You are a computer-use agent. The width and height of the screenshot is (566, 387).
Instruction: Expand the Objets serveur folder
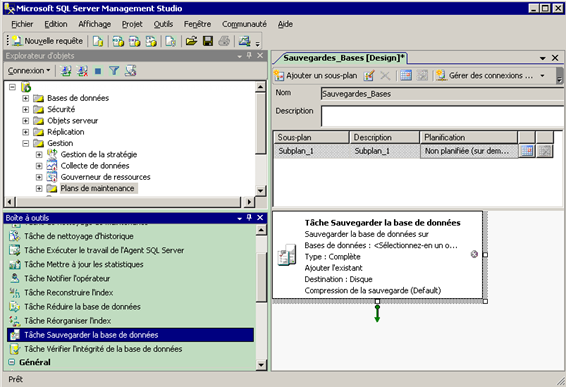[x=26, y=121]
